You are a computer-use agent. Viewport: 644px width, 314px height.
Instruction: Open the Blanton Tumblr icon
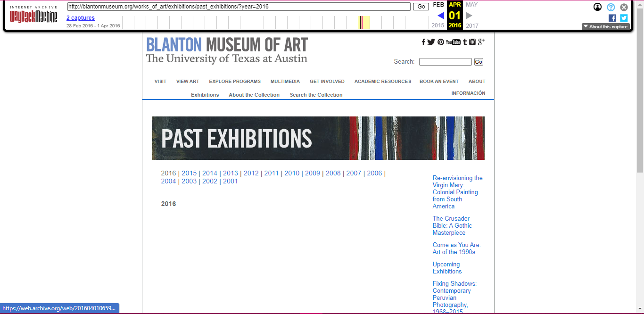[465, 42]
